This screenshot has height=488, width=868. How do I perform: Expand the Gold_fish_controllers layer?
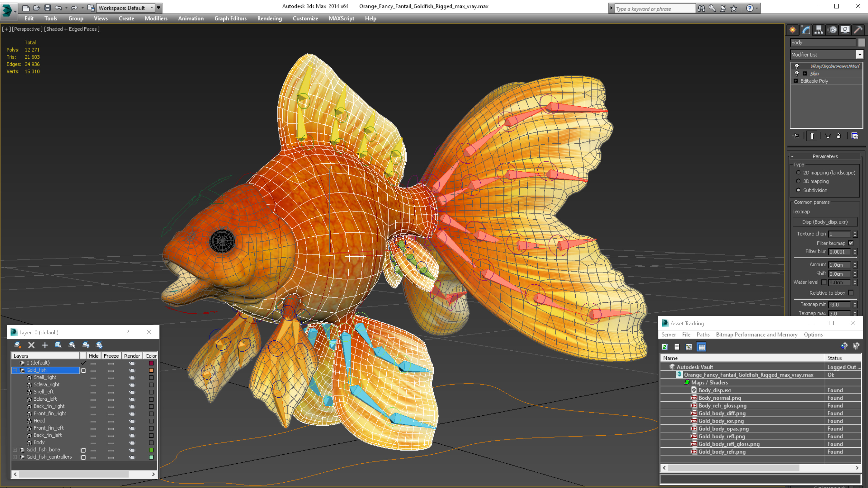click(15, 457)
